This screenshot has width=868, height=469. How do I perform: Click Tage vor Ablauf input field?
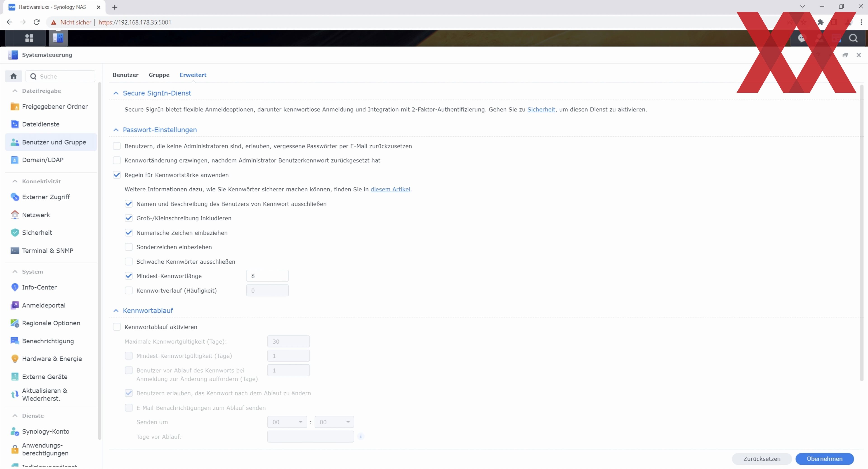point(311,437)
